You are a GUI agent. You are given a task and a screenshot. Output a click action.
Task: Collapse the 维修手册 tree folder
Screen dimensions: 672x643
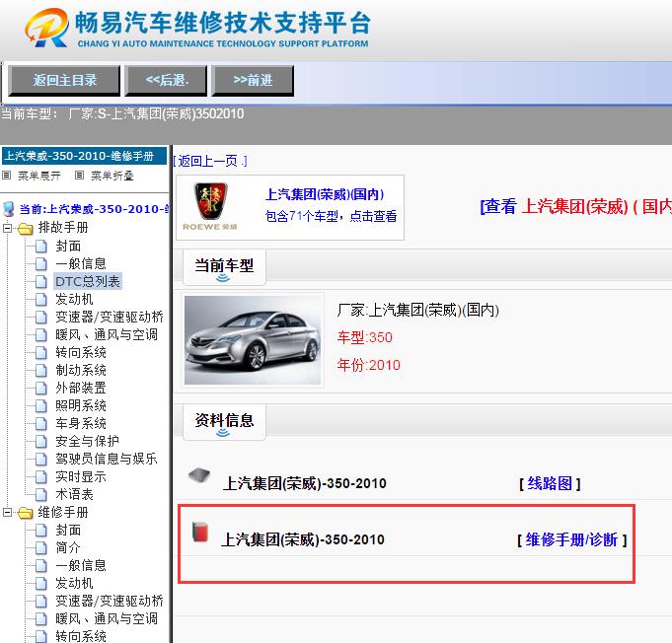tap(7, 513)
